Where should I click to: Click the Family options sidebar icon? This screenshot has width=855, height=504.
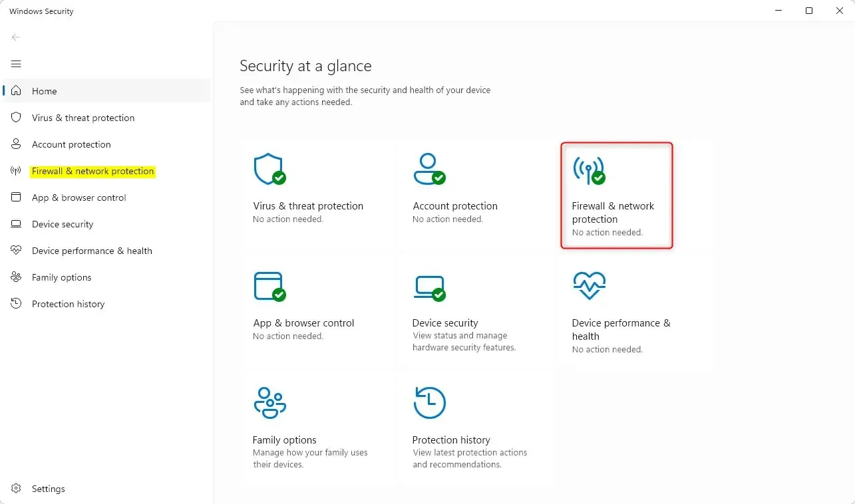pos(16,277)
